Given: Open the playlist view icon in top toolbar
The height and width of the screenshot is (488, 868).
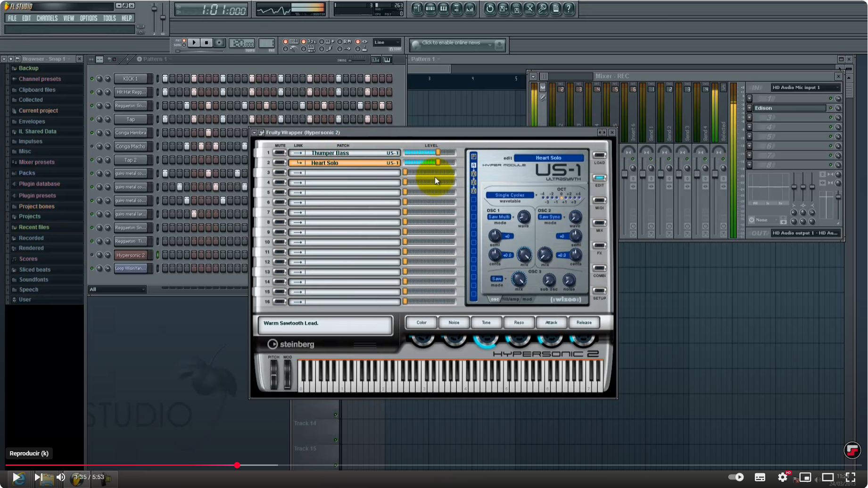Looking at the screenshot, I should [x=417, y=8].
